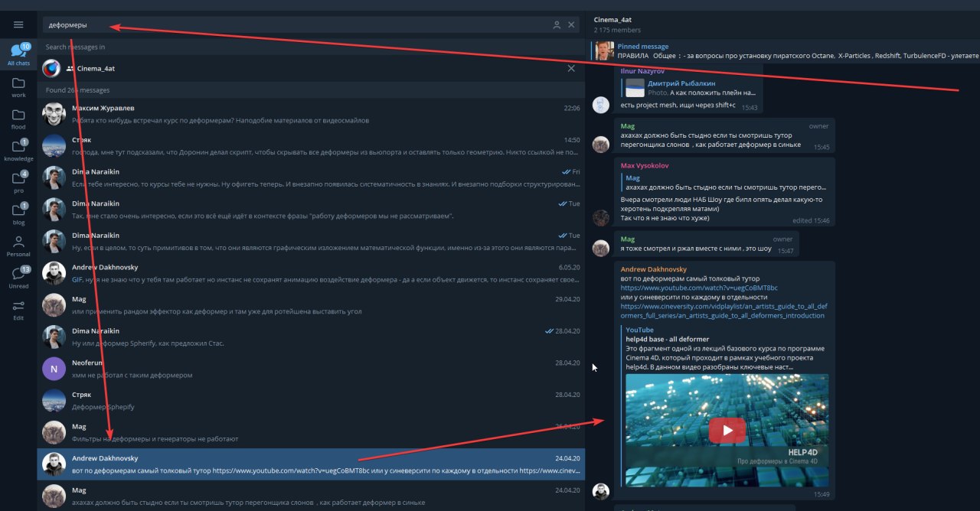Click Edit folders in the sidebar
The width and height of the screenshot is (980, 511).
point(18,309)
